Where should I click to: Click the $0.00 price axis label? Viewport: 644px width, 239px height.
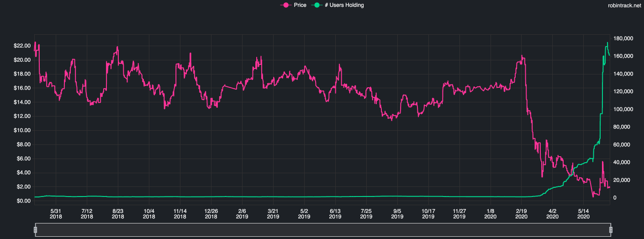coord(23,201)
